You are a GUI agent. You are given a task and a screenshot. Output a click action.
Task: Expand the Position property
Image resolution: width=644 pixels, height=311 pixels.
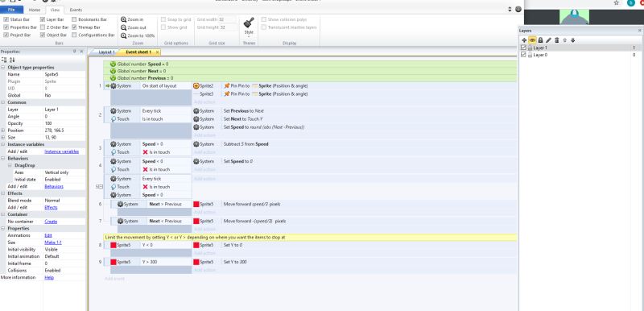[3, 131]
